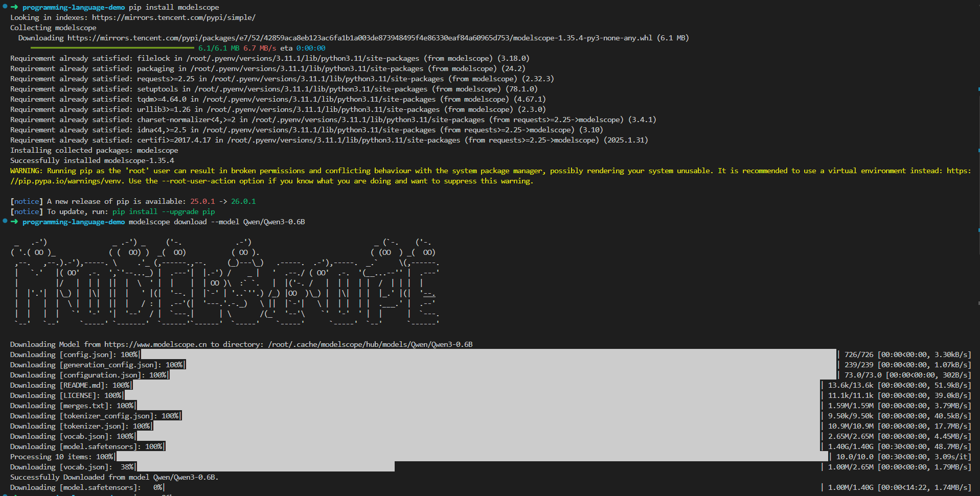Click 'Successfully Downloaded from model Qwen/Qwen3-0.6B.' line
Viewport: 980px width, 496px height.
[115, 477]
